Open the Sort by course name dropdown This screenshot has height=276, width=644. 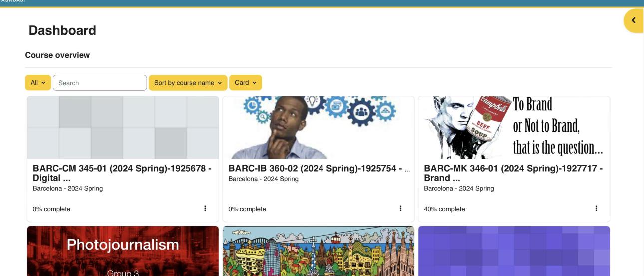point(188,83)
